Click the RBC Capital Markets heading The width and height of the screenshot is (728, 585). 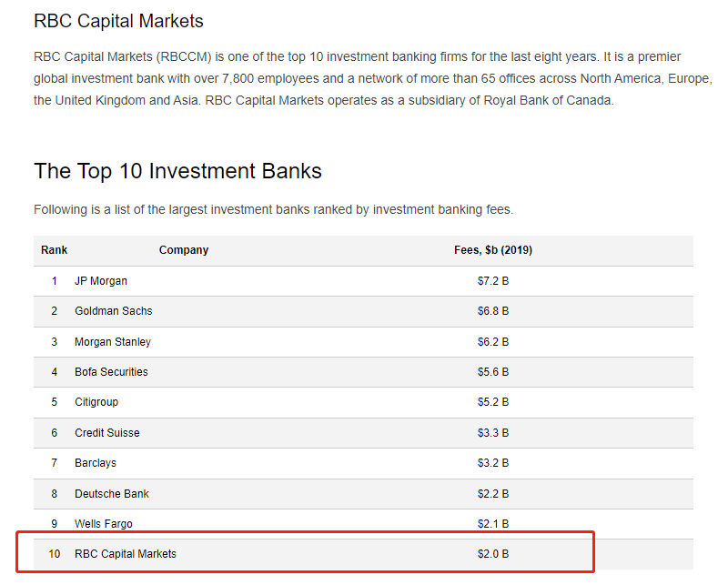(118, 21)
